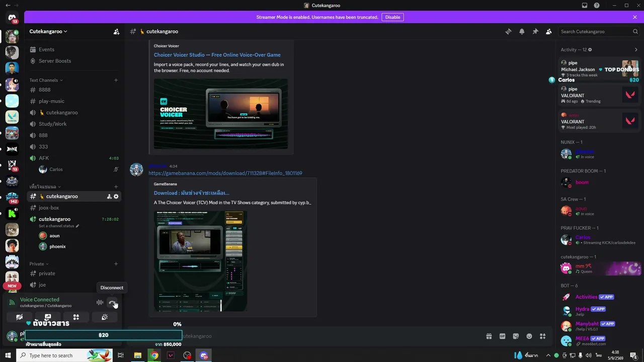Select the play-music channel
The width and height of the screenshot is (644, 362).
[73, 101]
